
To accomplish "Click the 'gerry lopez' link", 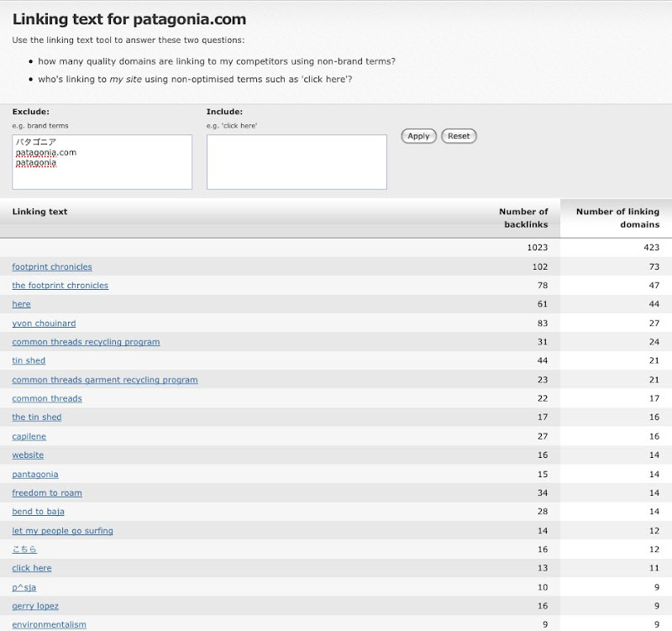I will coord(35,606).
